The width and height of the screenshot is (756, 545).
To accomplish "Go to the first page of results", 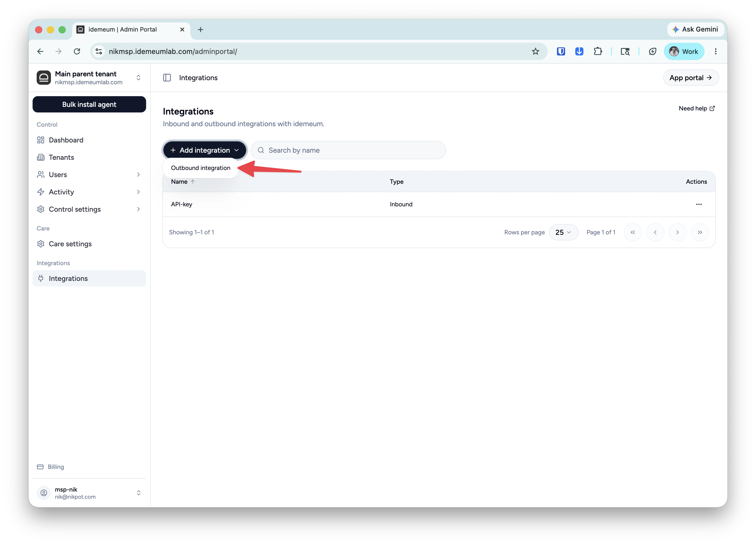I will click(x=633, y=232).
